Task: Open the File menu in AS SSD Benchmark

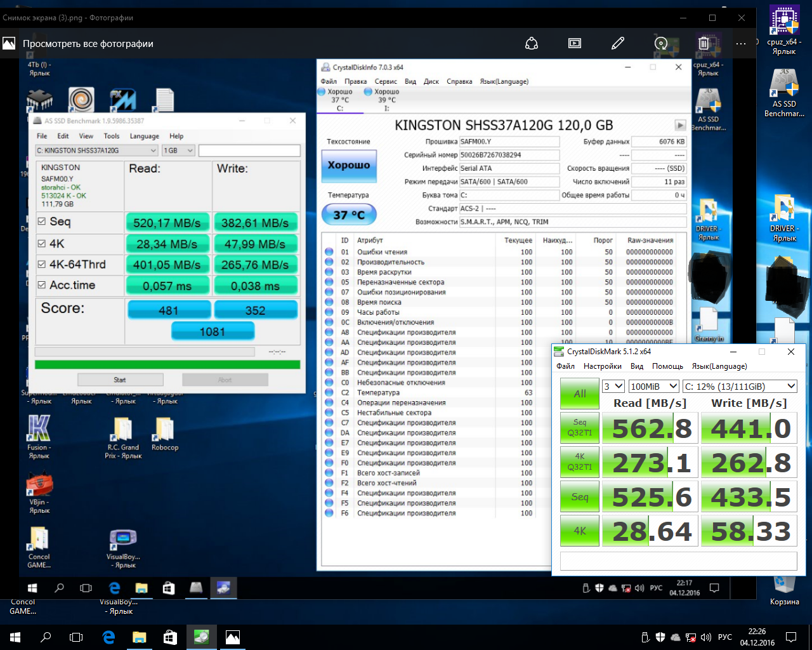Action: point(42,136)
